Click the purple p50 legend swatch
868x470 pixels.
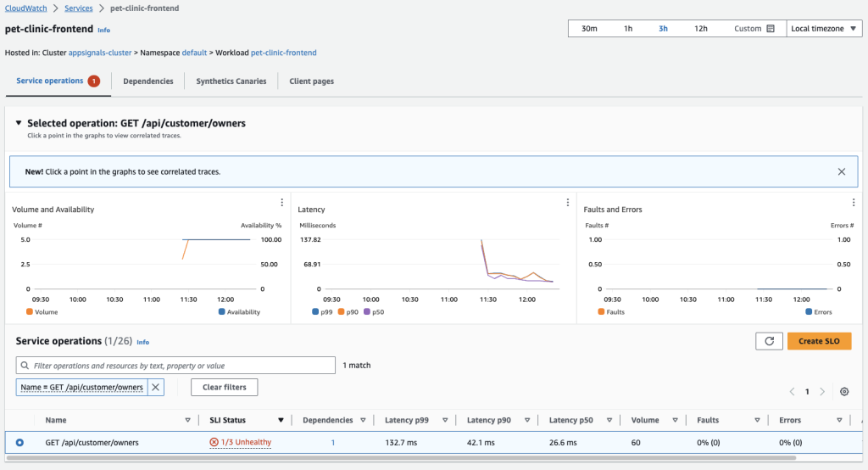click(x=366, y=311)
